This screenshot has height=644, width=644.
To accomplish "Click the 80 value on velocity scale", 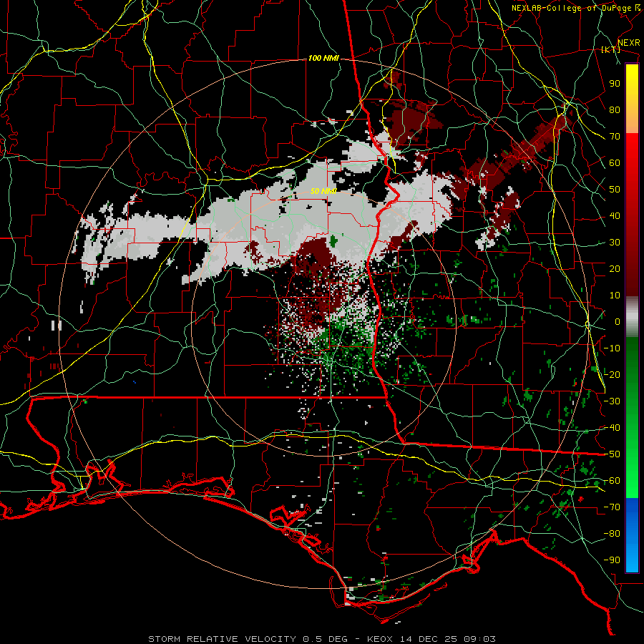I will [615, 109].
